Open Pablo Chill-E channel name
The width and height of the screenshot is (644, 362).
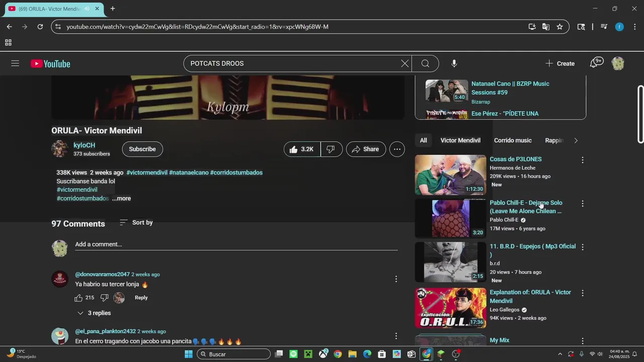(x=504, y=220)
